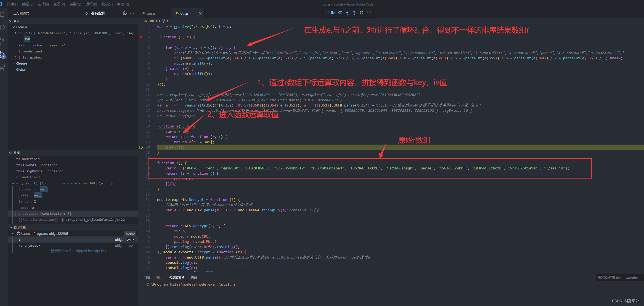This screenshot has height=306, width=644.
Task: Collapse Launch Program: util.js thread
Action: 13,233
